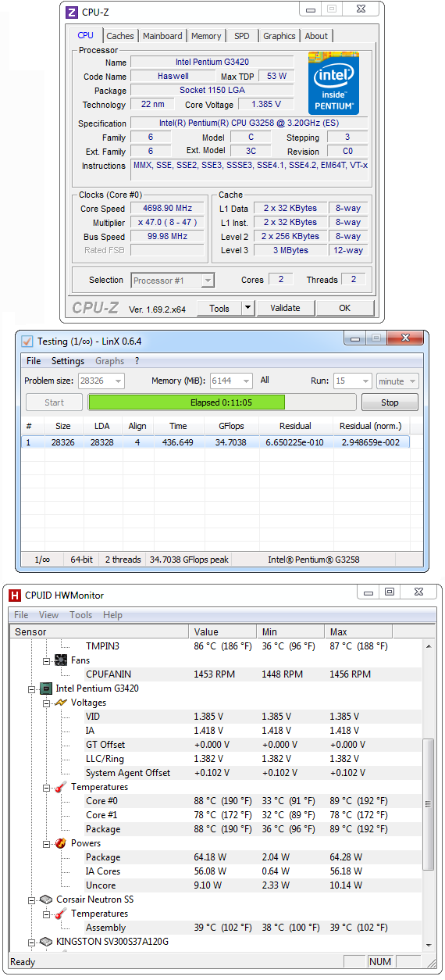Click the Tools button in CPU-Z
Image resolution: width=445 pixels, height=980 pixels.
click(219, 308)
